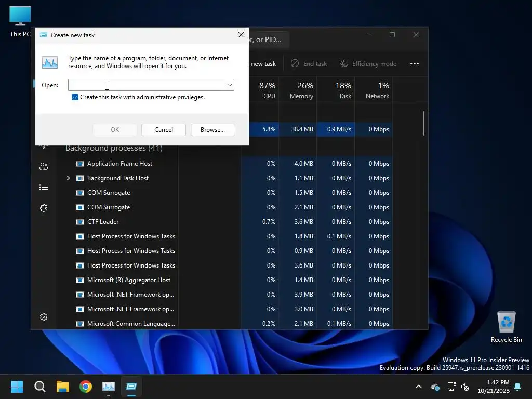
Task: Select Microsoft Common Language... process
Action: pos(131,324)
